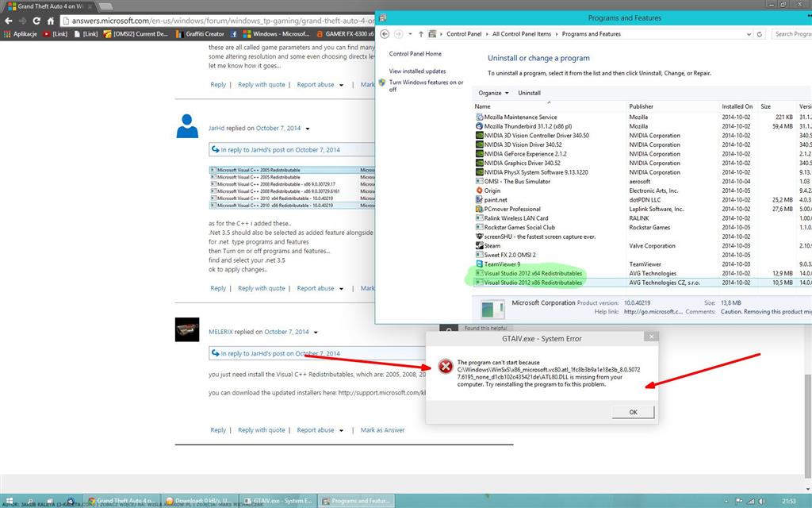
Task: Click the taskbar Action Center flag
Action: pos(739,502)
